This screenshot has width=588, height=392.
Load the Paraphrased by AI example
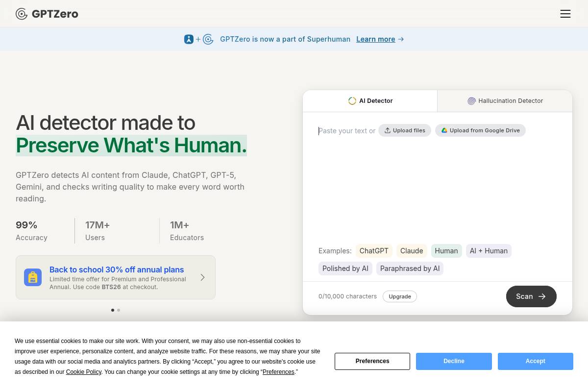[x=410, y=269]
